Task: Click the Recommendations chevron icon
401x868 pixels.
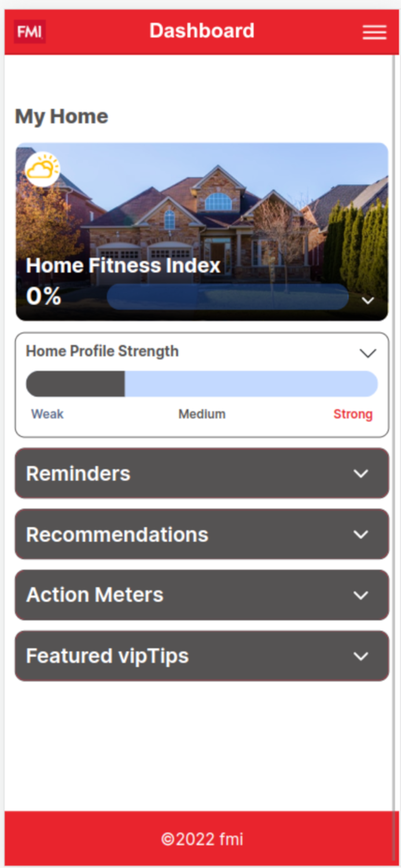Action: point(361,534)
